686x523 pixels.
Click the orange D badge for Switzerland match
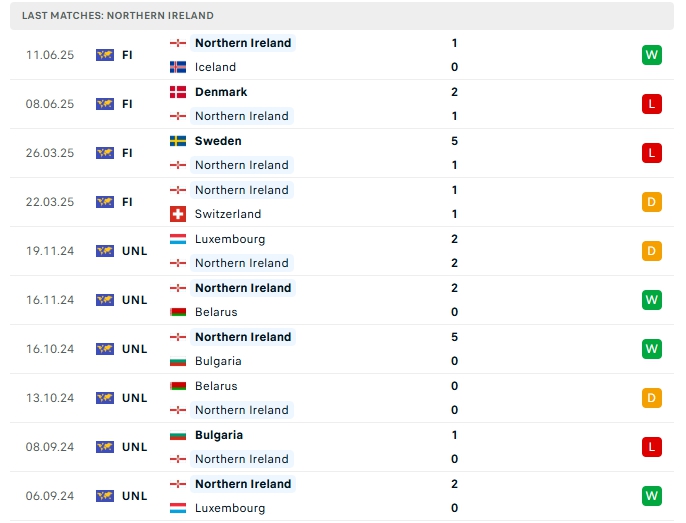click(651, 202)
